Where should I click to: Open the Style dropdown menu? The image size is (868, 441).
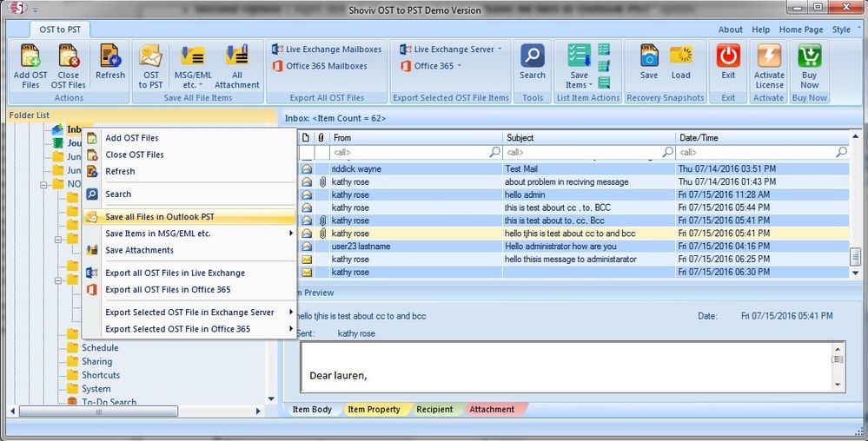[x=845, y=30]
